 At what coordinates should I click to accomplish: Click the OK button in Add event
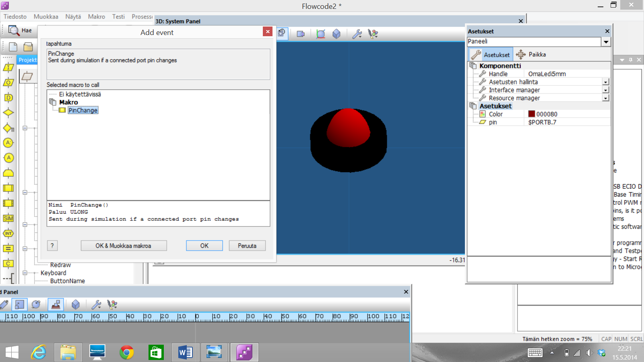tap(204, 246)
